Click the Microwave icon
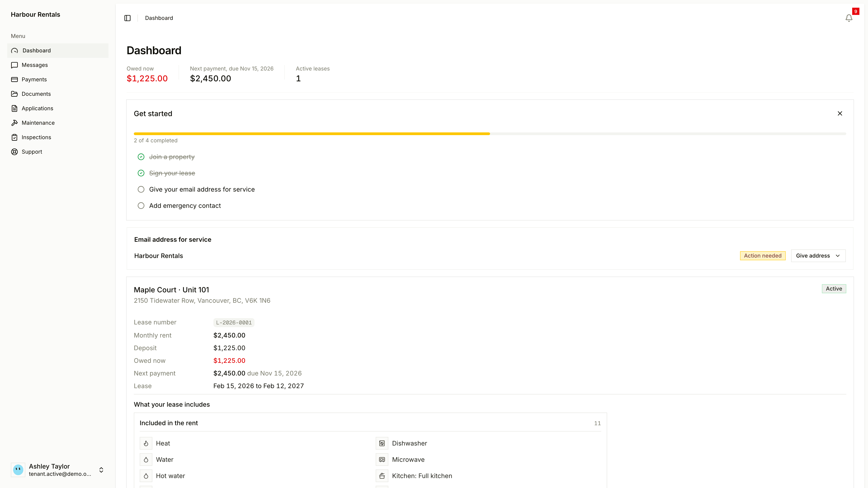The width and height of the screenshot is (868, 488). pos(382,459)
